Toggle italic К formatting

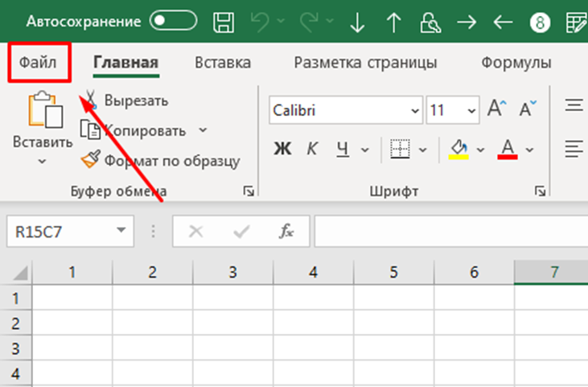click(312, 149)
